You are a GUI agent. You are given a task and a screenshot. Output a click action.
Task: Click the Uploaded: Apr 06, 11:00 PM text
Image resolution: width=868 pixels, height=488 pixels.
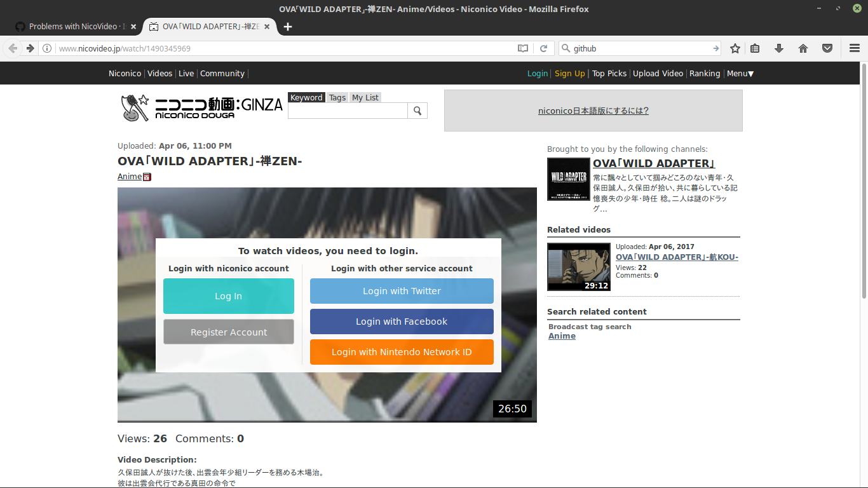coord(175,146)
